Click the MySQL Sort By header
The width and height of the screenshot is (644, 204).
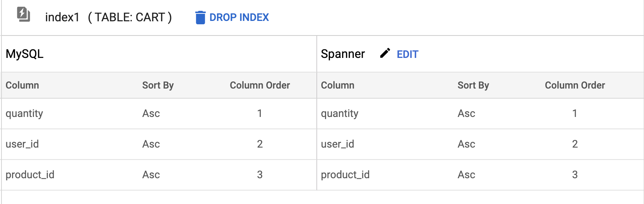(x=158, y=85)
